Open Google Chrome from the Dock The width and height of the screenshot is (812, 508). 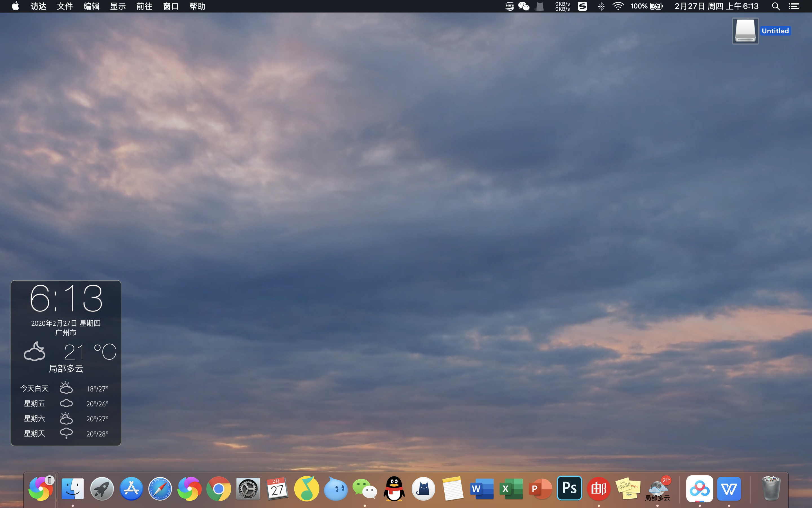click(219, 489)
